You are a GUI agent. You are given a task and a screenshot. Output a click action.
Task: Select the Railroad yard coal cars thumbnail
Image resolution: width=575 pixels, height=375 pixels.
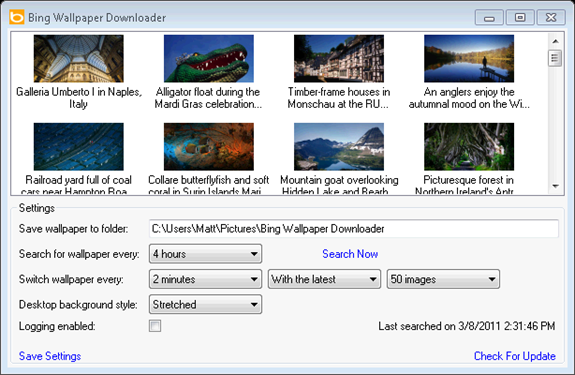[78, 147]
